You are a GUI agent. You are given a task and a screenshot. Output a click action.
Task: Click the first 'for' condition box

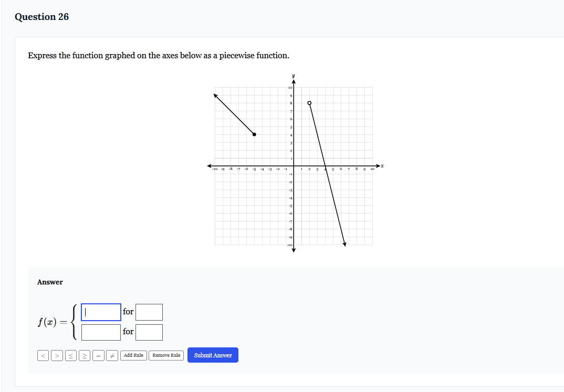[149, 312]
